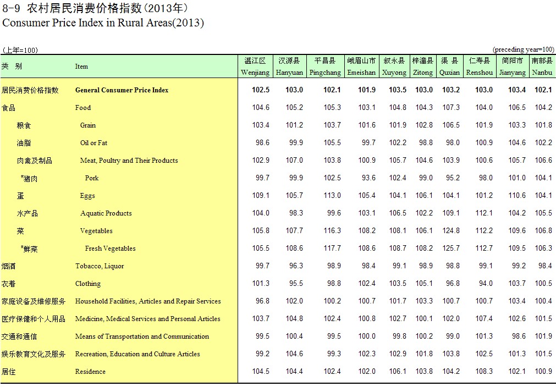The width and height of the screenshot is (556, 392).
Task: Click Nanbu Residence value 100.9
Action: pos(543,372)
